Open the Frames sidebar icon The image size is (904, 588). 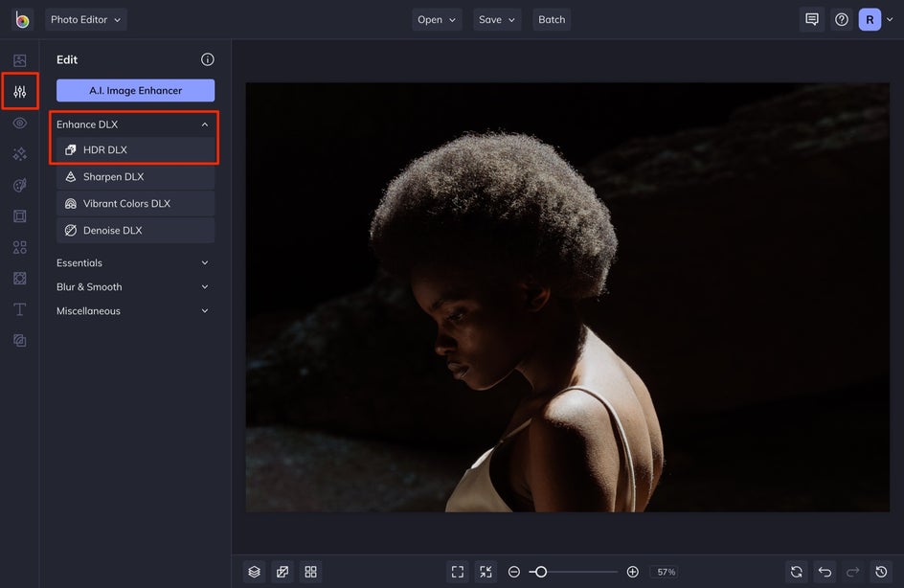(19, 216)
